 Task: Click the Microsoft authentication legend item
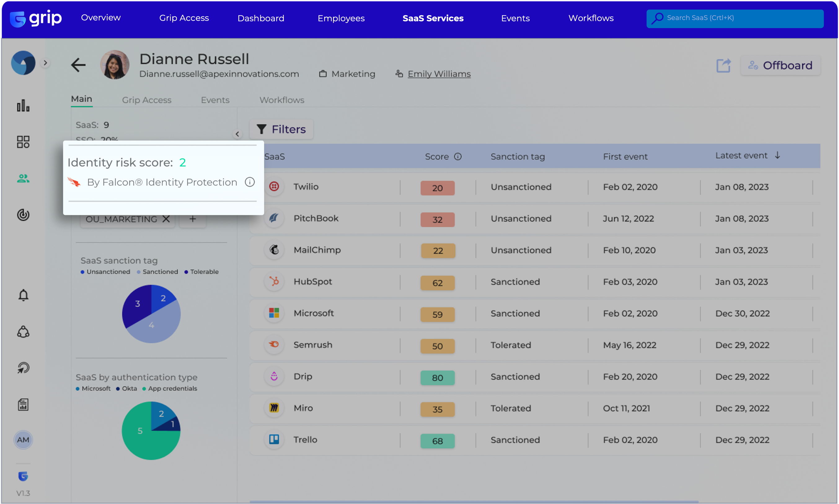pos(93,388)
